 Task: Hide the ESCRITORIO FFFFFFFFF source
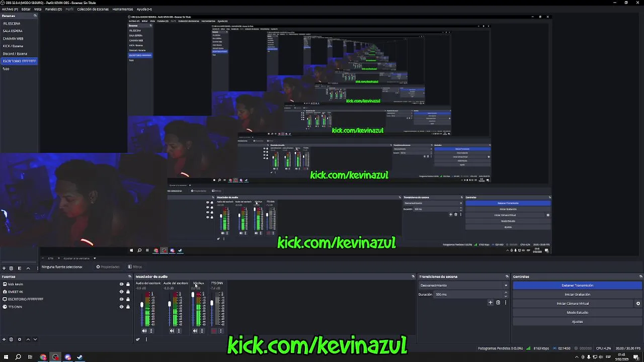click(x=121, y=299)
